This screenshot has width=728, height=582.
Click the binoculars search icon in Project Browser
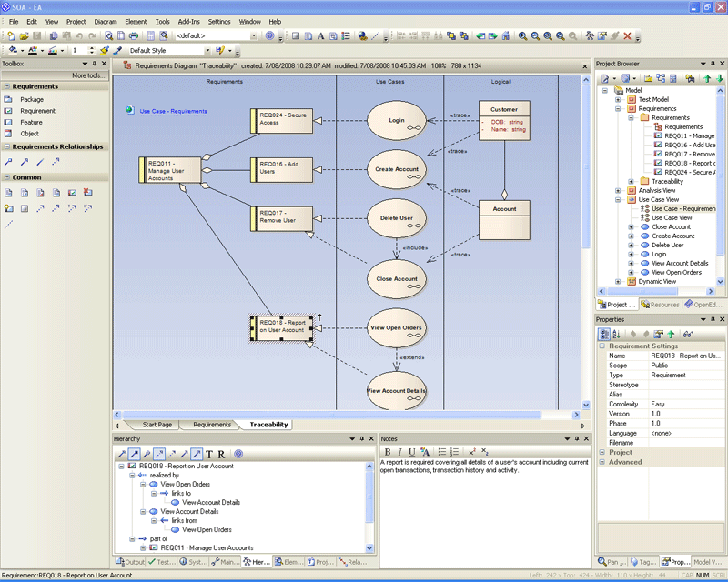click(691, 79)
